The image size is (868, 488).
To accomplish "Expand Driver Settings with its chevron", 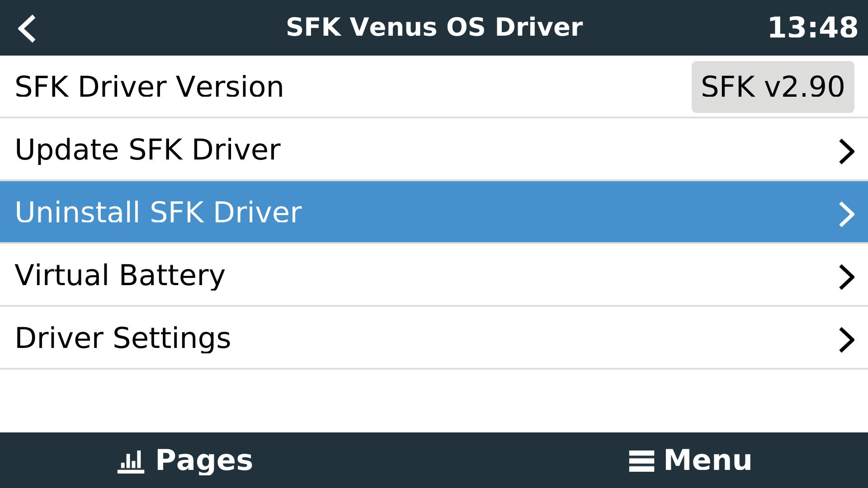I will [846, 339].
